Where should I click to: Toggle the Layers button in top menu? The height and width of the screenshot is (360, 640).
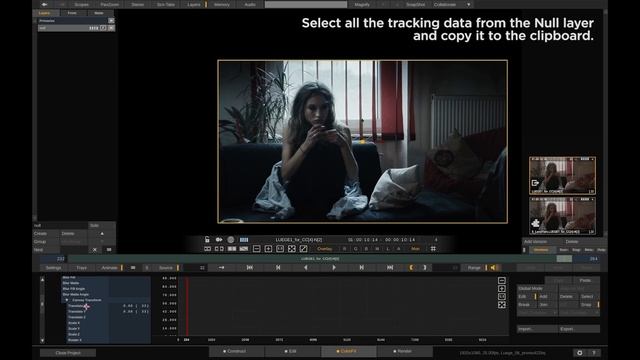(x=195, y=4)
